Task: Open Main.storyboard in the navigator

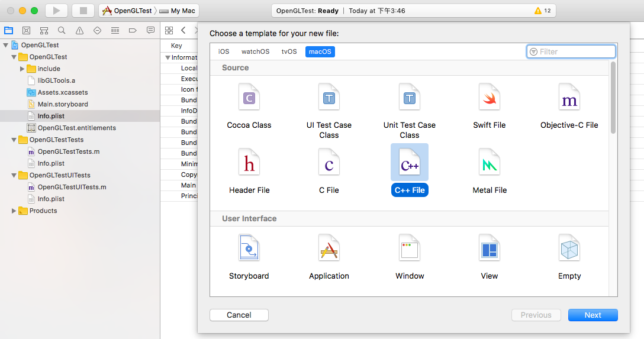Action: tap(57, 104)
